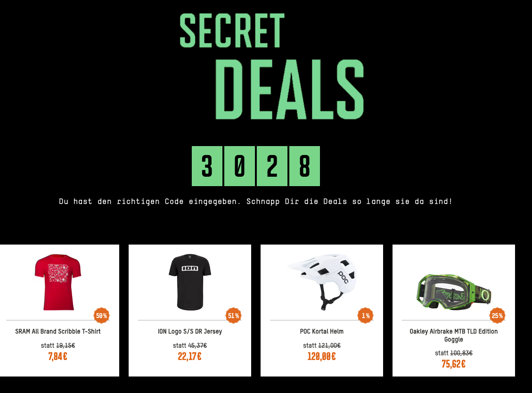Click the first code digit box showing 3
The width and height of the screenshot is (532, 393).
click(x=207, y=166)
